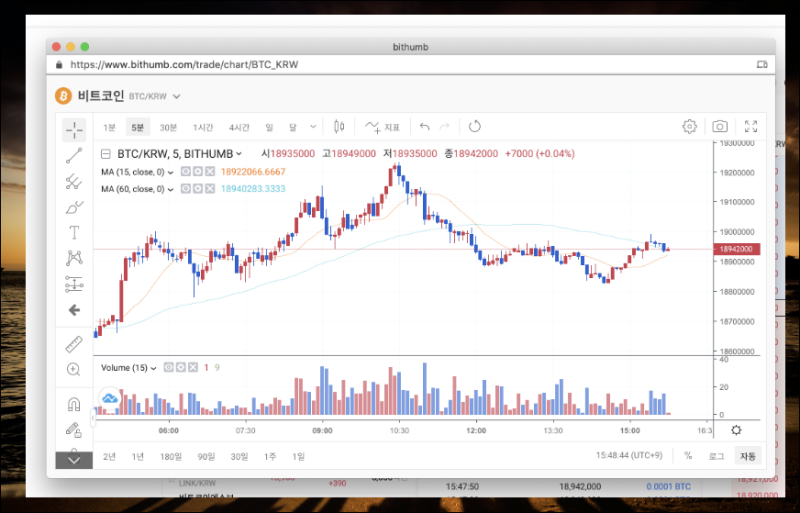The image size is (800, 513).
Task: Click the reader icon in address bar
Action: (x=762, y=65)
